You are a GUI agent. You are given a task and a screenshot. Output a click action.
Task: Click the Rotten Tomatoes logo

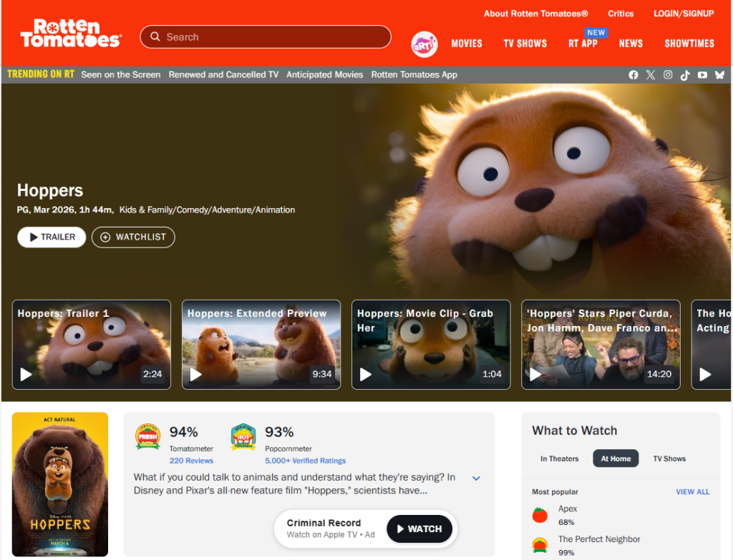tap(71, 34)
